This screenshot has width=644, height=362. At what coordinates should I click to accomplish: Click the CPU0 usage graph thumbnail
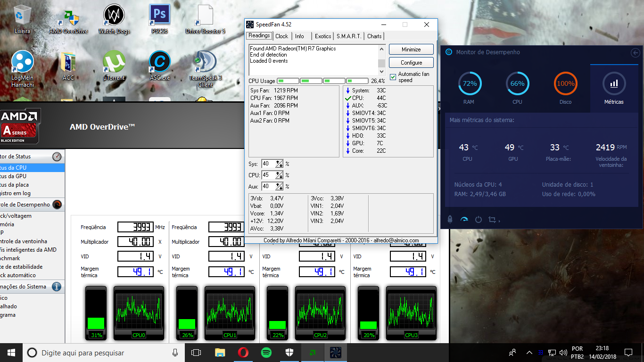pyautogui.click(x=139, y=313)
